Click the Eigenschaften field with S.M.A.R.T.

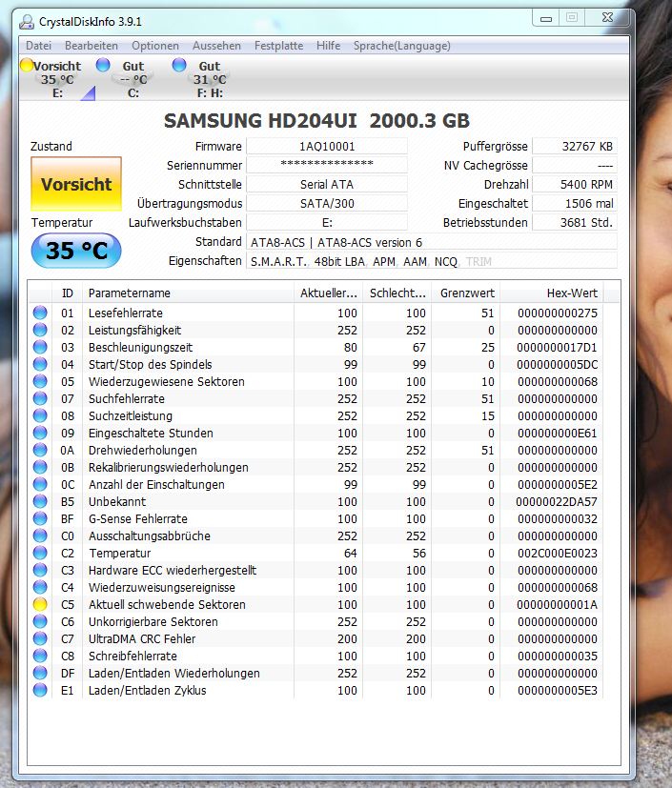(432, 261)
